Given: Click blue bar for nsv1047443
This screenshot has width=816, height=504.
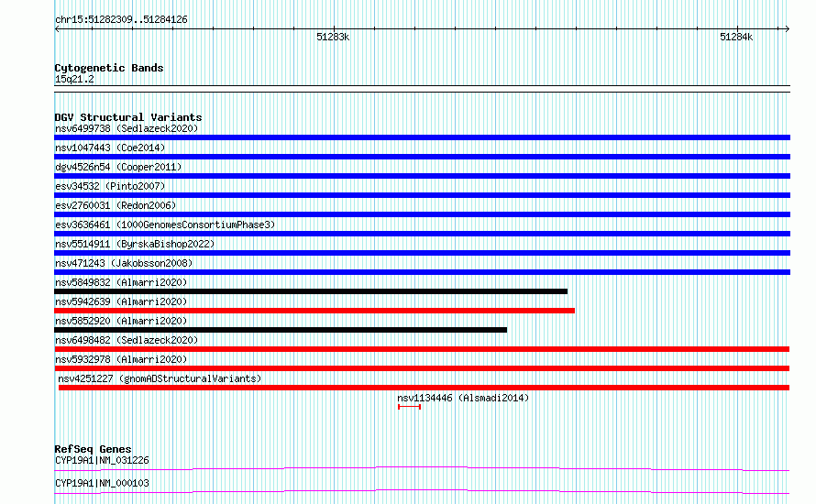Looking at the screenshot, I should tap(422, 157).
